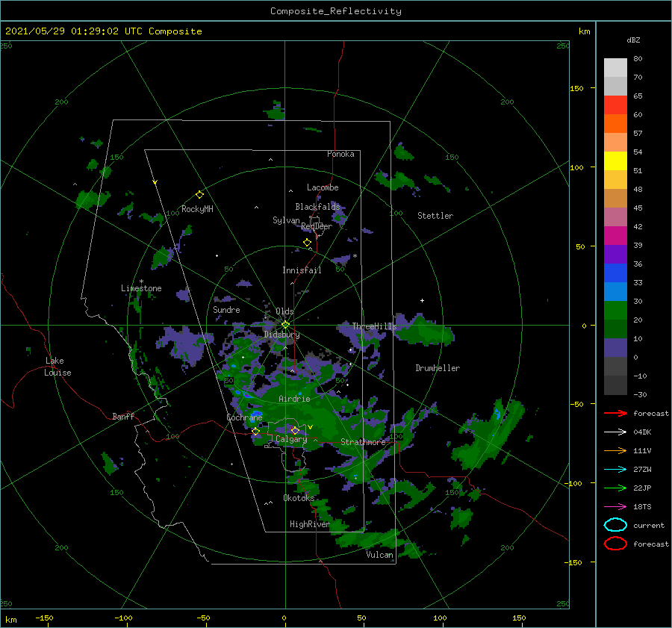Image resolution: width=672 pixels, height=628 pixels.
Task: Select the yellow 54 dBZ color swatch
Action: (615, 161)
